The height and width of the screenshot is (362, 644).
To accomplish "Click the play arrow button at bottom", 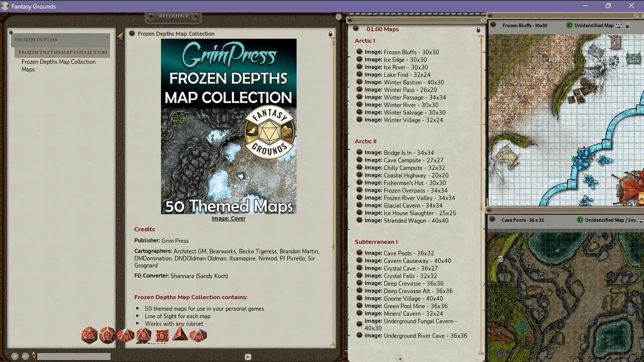I will [248, 356].
